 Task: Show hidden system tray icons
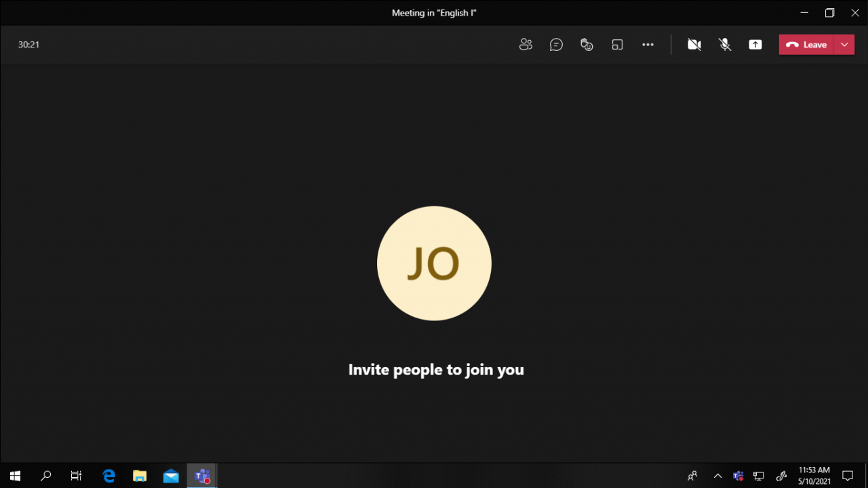(717, 476)
